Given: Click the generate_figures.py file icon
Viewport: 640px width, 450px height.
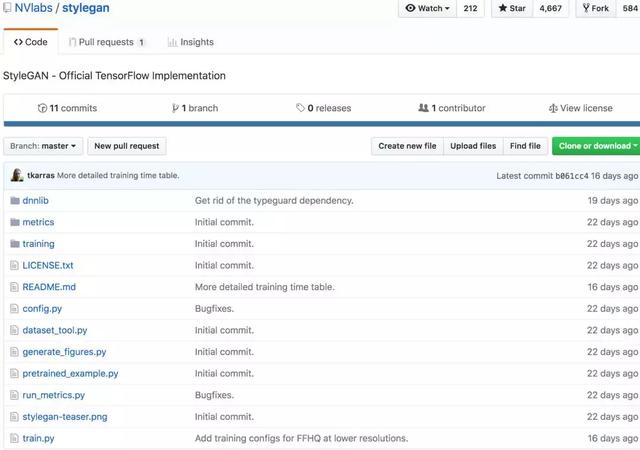Looking at the screenshot, I should (14, 352).
